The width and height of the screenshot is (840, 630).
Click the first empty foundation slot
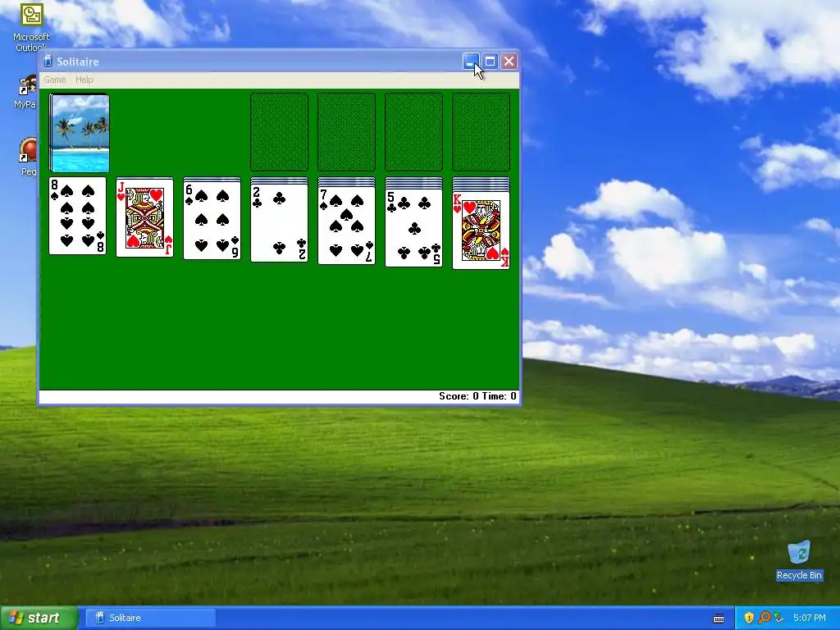(279, 132)
